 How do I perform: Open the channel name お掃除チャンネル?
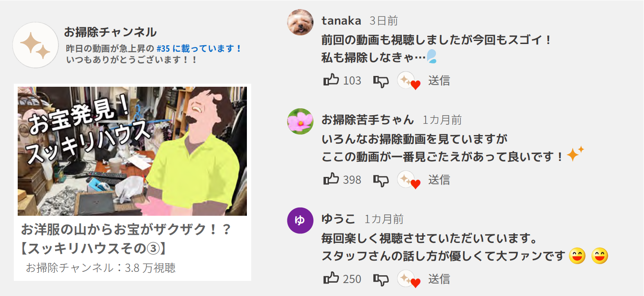click(109, 31)
